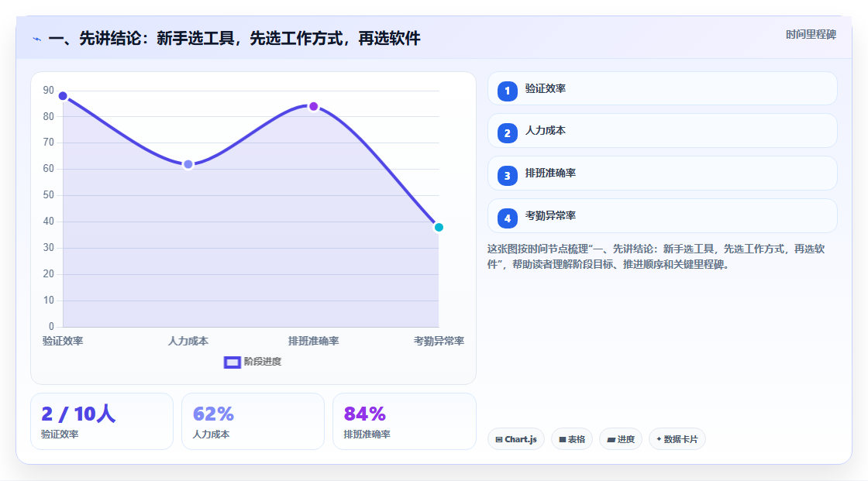Select the 考勤异常率 cyan data point

click(x=439, y=228)
